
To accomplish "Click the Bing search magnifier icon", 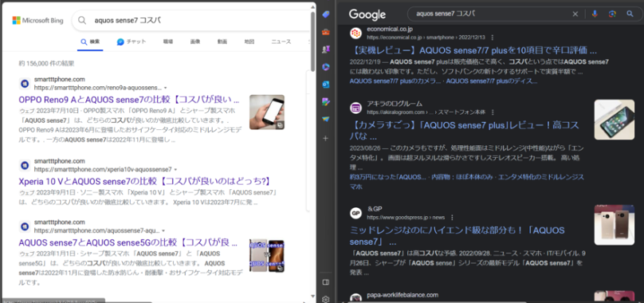I will click(82, 20).
